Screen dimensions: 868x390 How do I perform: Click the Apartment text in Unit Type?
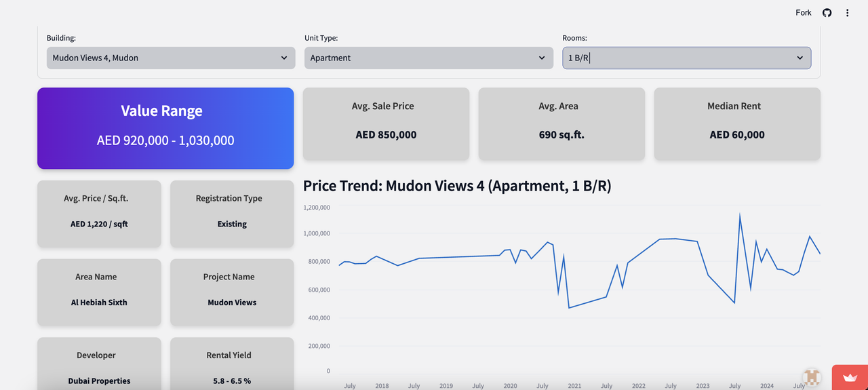[331, 58]
